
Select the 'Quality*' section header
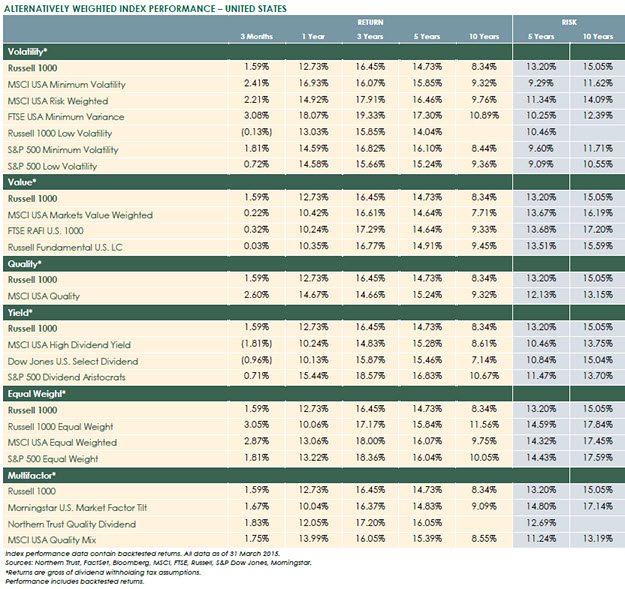click(24, 264)
